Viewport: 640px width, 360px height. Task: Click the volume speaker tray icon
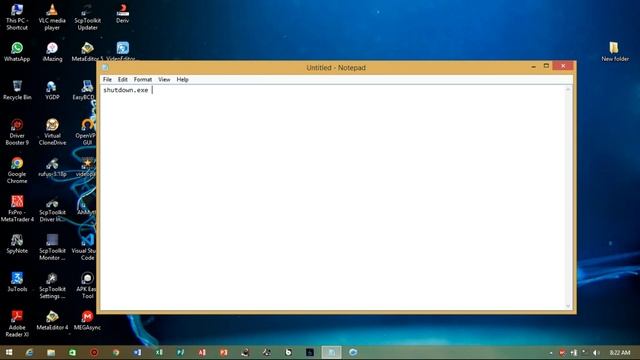(596, 353)
